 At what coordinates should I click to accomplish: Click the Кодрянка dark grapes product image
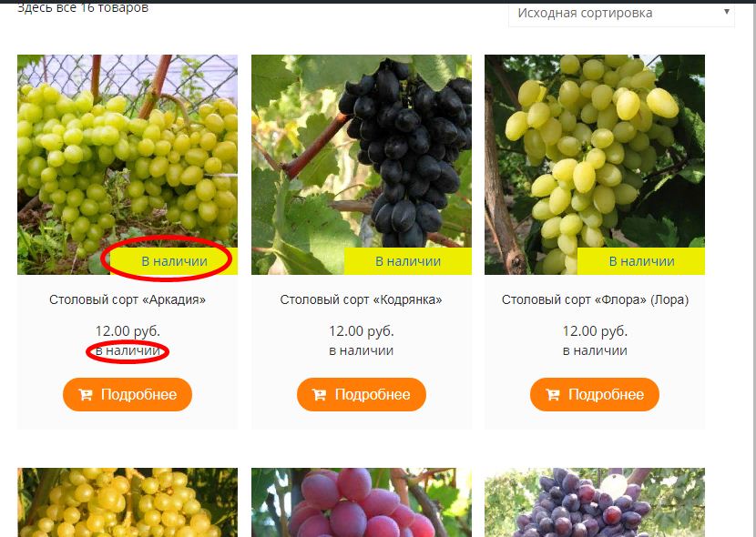coord(361,165)
